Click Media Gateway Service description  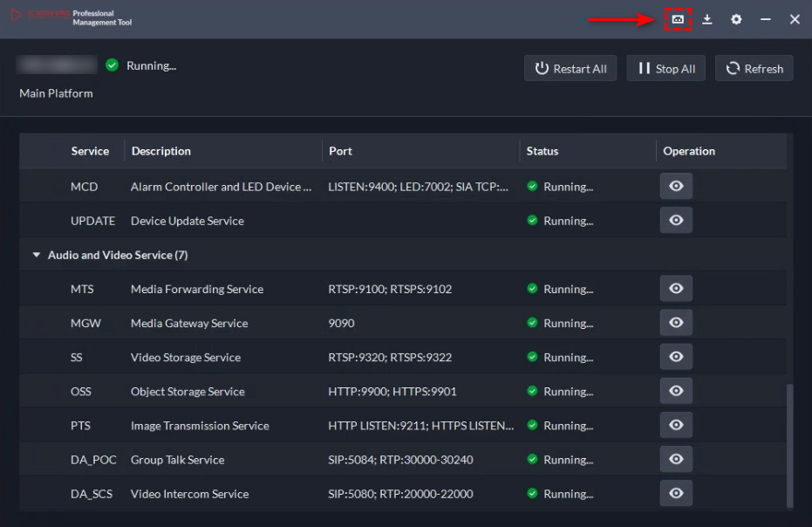tap(189, 324)
